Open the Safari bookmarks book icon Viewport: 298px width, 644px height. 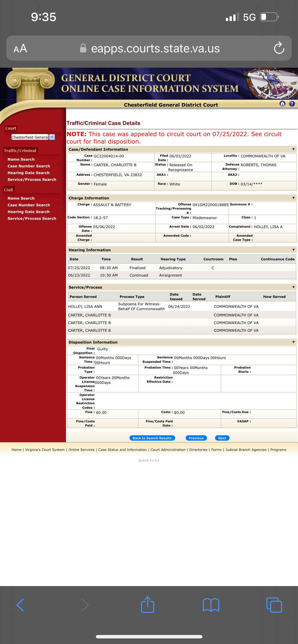coord(211,605)
